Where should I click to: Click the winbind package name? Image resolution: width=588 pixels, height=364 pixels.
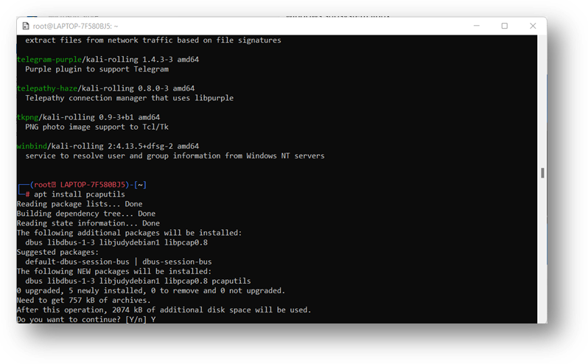(x=32, y=146)
